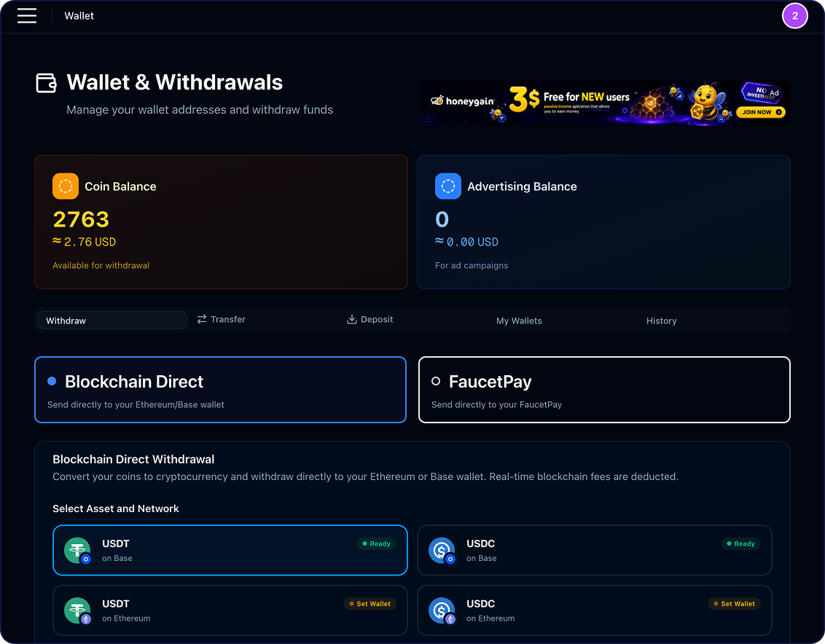Click 'Send directly to your Ethereum/Base wallet' text
Screen dimensions: 825x644
click(x=136, y=404)
